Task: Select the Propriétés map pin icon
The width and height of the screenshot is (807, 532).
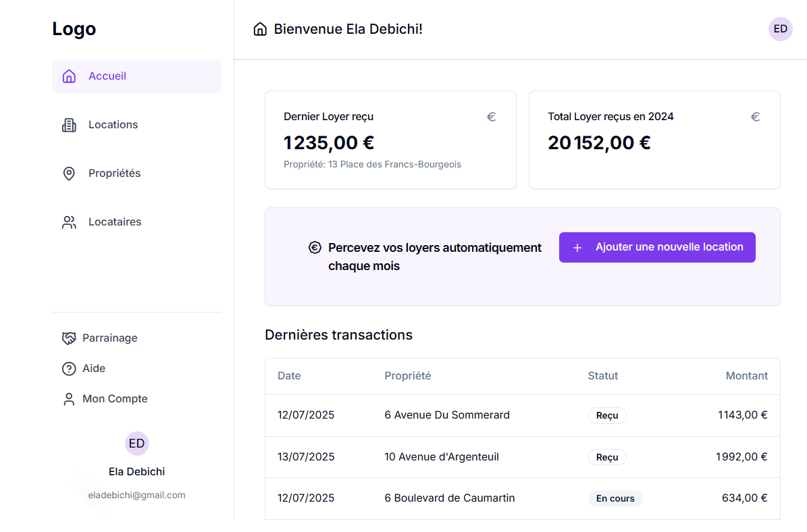Action: point(69,174)
